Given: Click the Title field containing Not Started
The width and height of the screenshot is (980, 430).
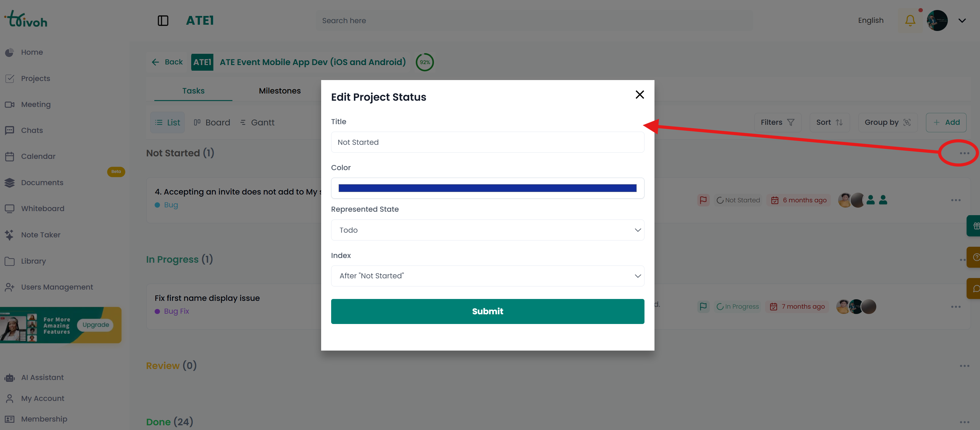Looking at the screenshot, I should pos(487,142).
